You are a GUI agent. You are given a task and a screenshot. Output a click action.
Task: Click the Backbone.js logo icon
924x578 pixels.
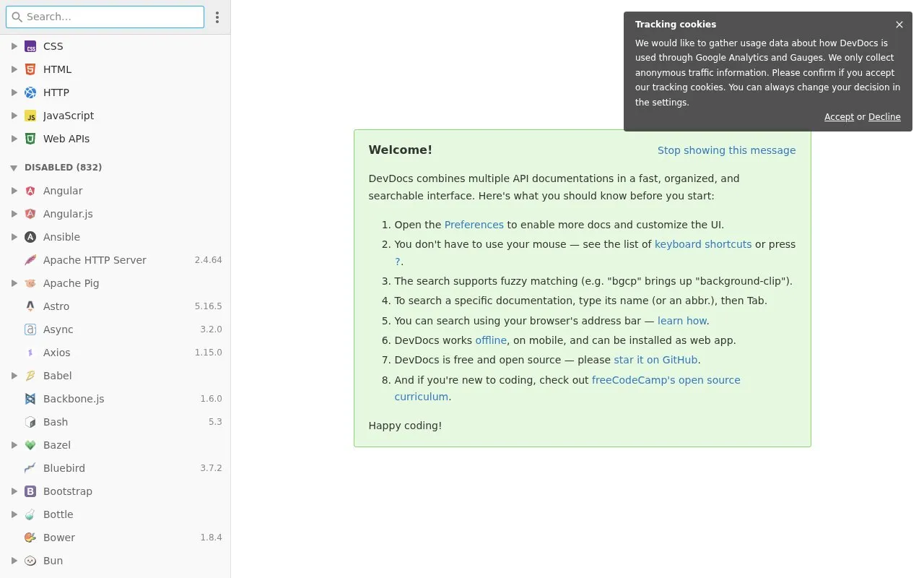(30, 399)
